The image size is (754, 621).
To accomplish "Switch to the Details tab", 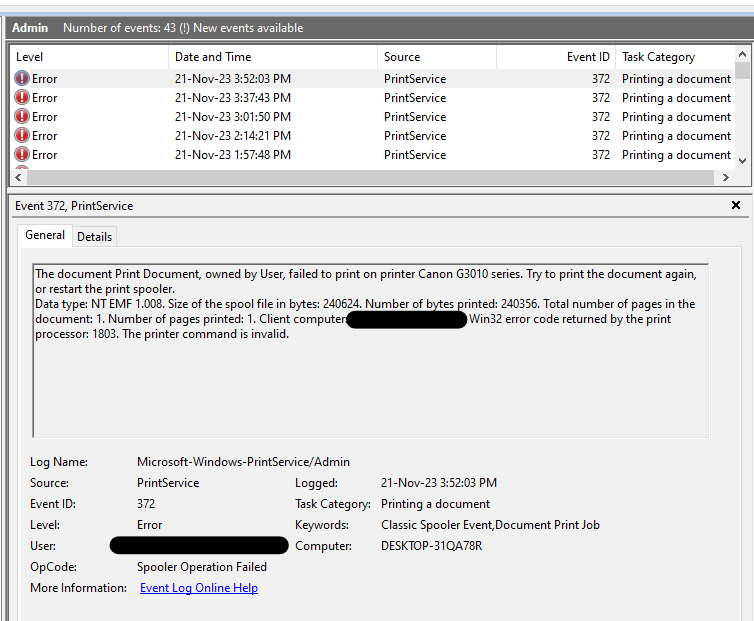I will (x=95, y=236).
